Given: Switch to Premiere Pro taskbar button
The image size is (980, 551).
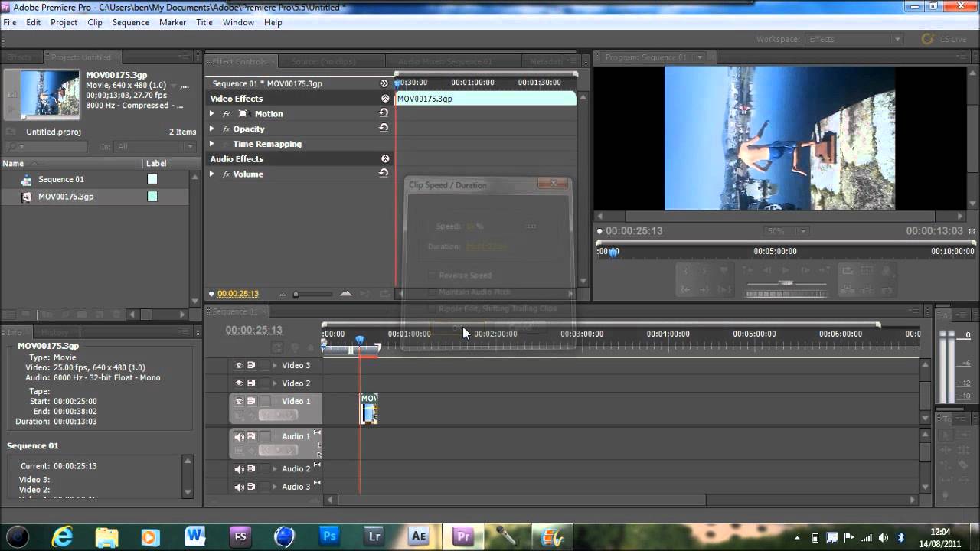Looking at the screenshot, I should tap(463, 536).
